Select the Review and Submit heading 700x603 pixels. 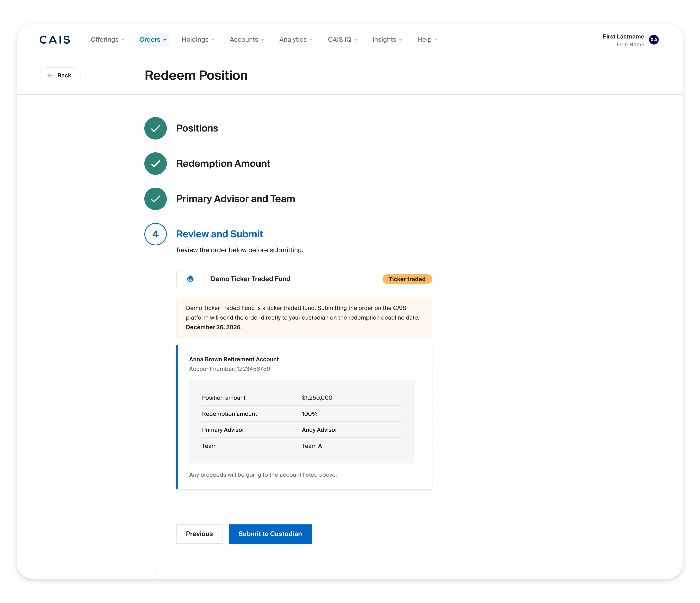coord(220,234)
